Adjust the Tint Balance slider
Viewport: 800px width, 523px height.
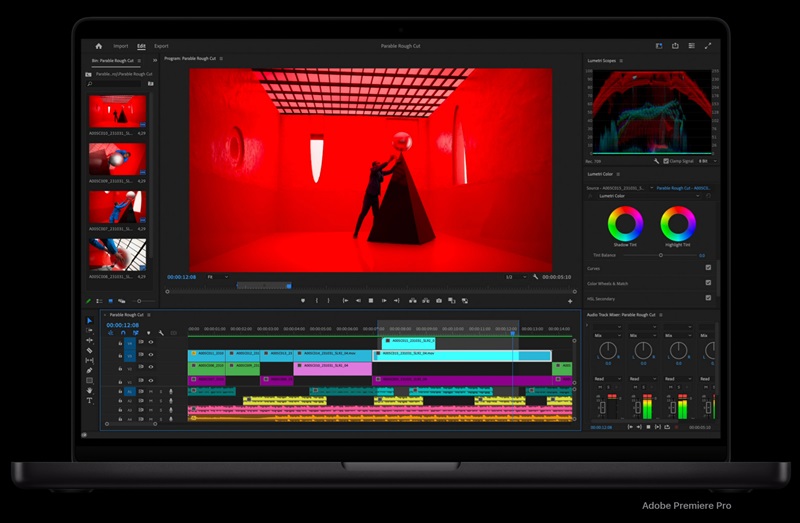click(661, 255)
